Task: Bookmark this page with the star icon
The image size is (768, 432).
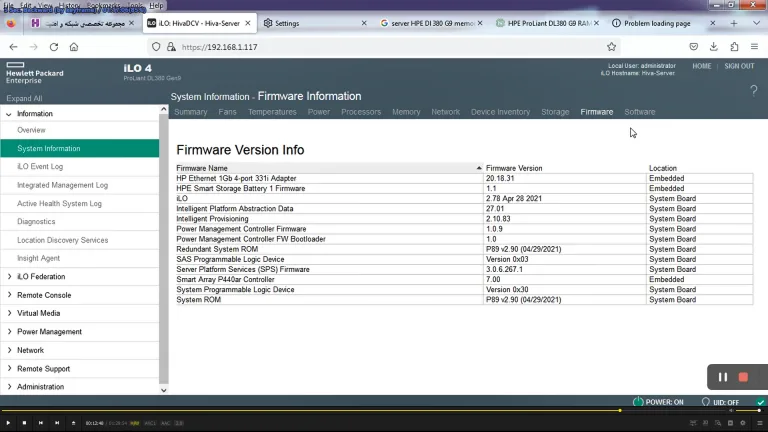Action: (x=611, y=47)
